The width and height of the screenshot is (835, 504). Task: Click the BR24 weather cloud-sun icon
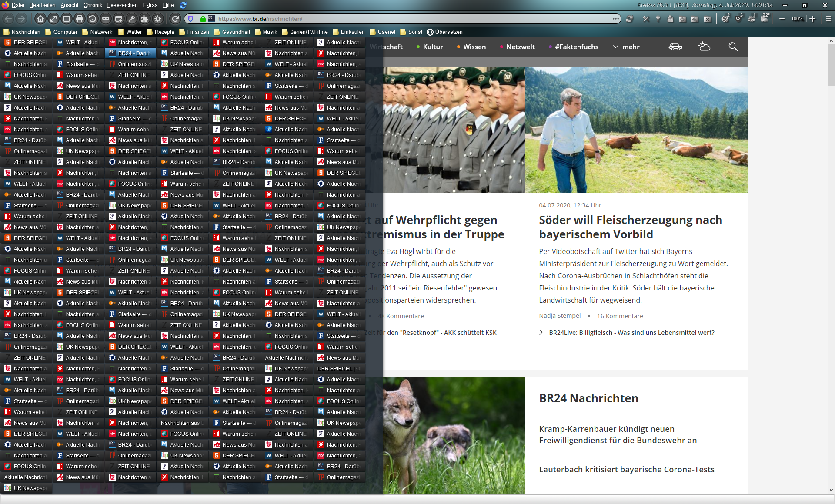[x=704, y=47]
